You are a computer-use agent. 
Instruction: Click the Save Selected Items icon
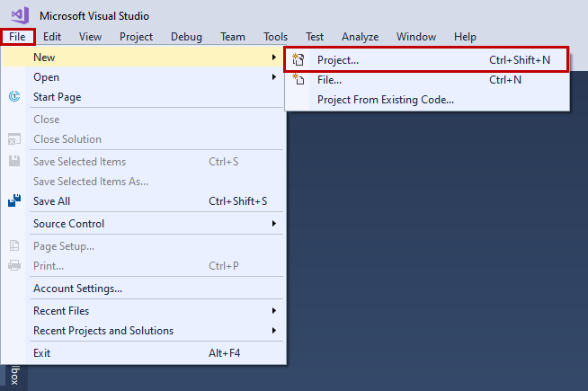pos(14,162)
